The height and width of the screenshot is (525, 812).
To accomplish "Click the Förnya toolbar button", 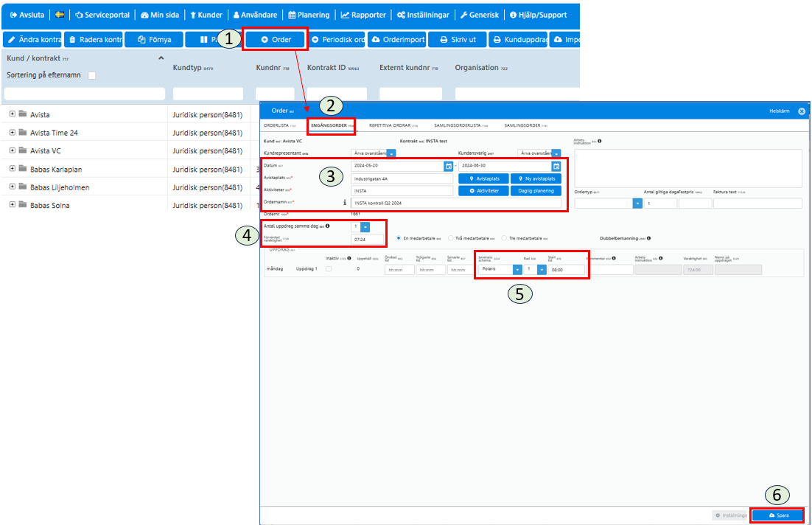I will [154, 39].
